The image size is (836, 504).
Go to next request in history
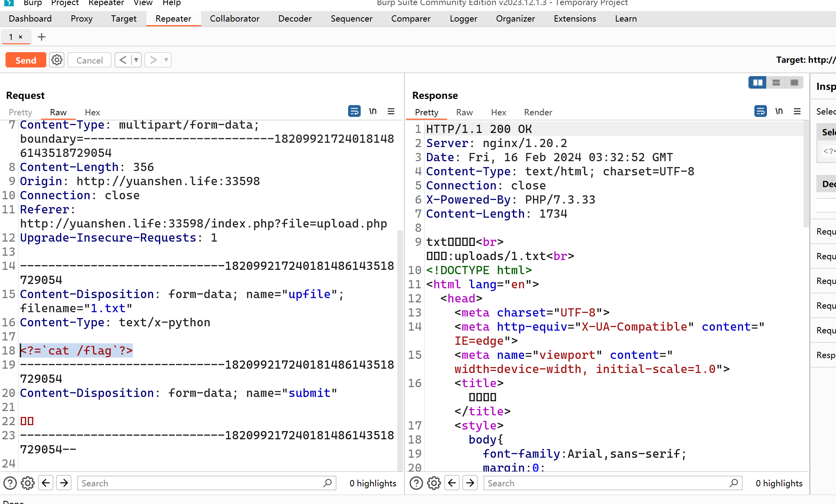click(x=153, y=60)
